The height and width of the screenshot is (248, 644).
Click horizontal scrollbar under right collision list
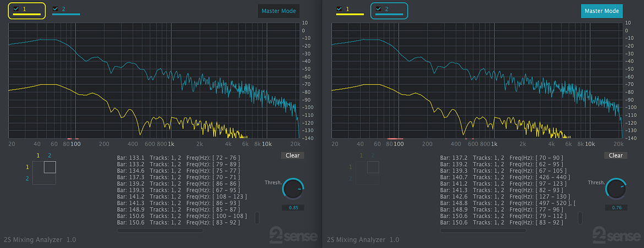pos(483,231)
